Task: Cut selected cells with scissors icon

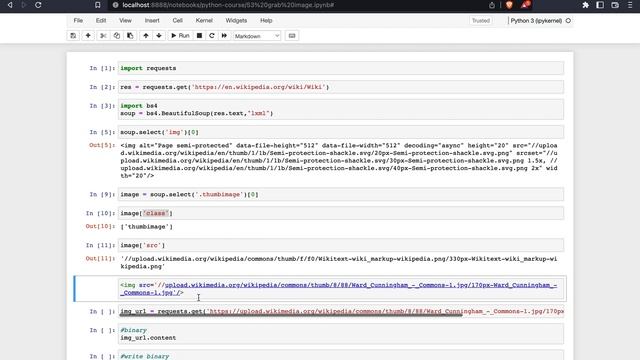Action: (103, 36)
